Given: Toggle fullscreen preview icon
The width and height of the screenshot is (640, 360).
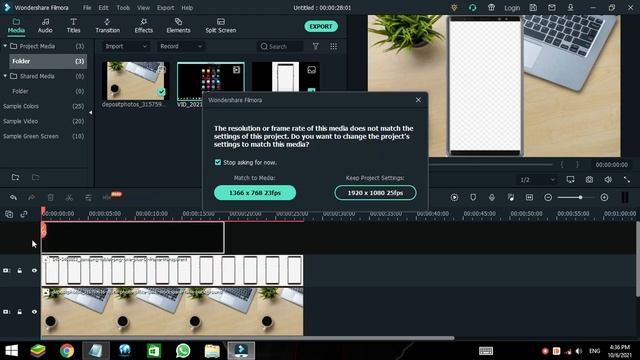Looking at the screenshot, I should [627, 180].
